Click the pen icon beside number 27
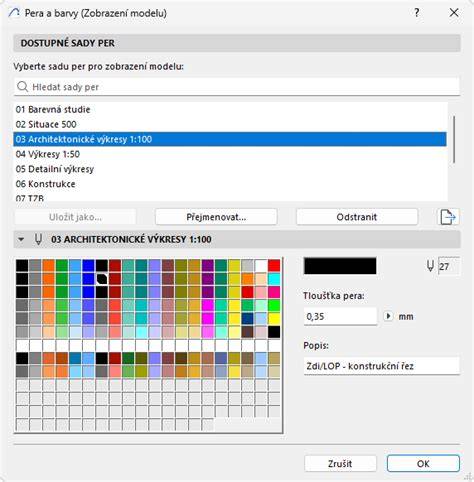 430,266
